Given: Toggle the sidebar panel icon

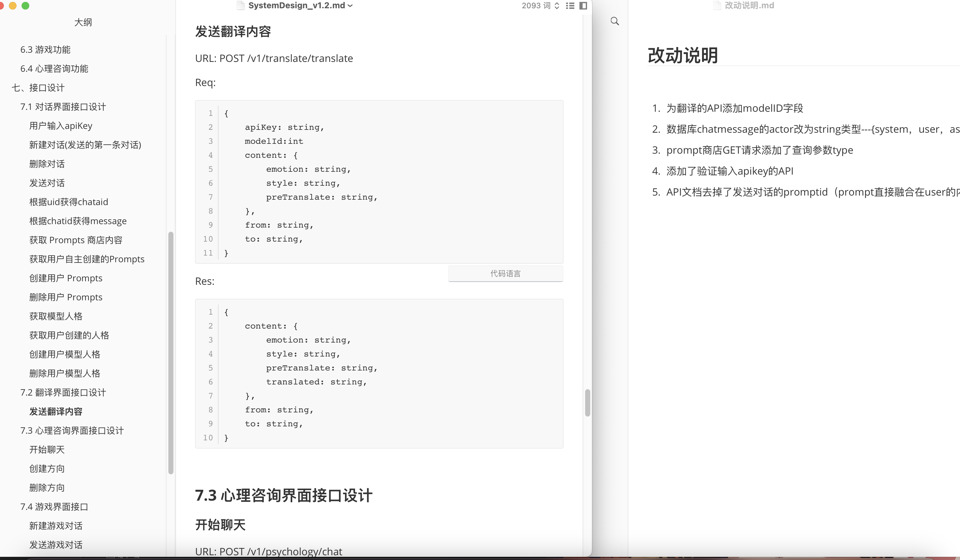Looking at the screenshot, I should 583,6.
